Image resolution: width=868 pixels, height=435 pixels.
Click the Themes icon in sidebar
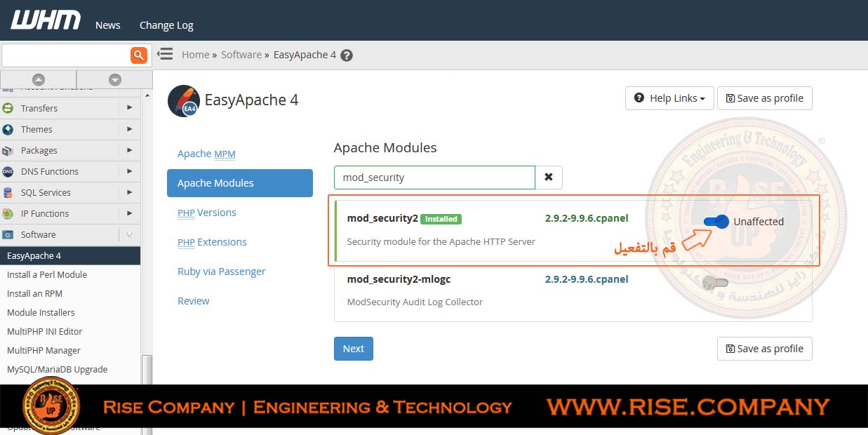coord(8,129)
